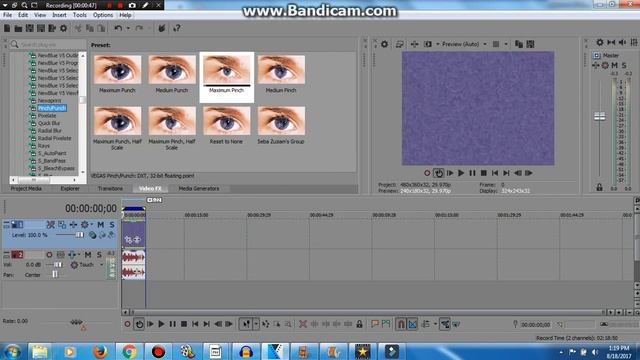Click the Open project folder icon
640x360 pixels.
(x=18, y=28)
